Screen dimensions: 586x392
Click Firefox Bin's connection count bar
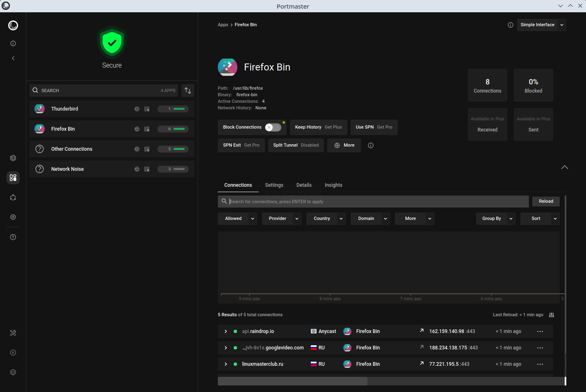click(x=173, y=129)
